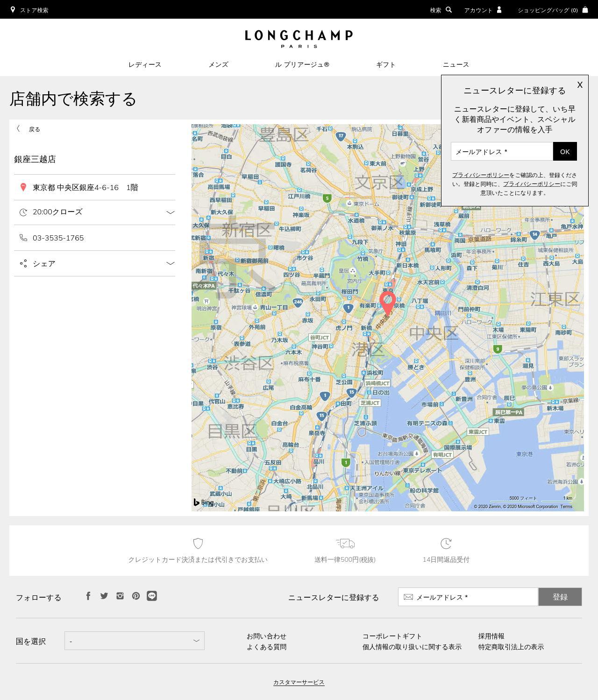Click the store locator pin icon
The height and width of the screenshot is (700, 598).
[13, 9]
